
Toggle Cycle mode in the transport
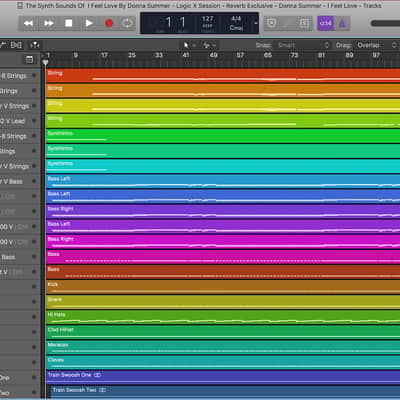pos(127,23)
